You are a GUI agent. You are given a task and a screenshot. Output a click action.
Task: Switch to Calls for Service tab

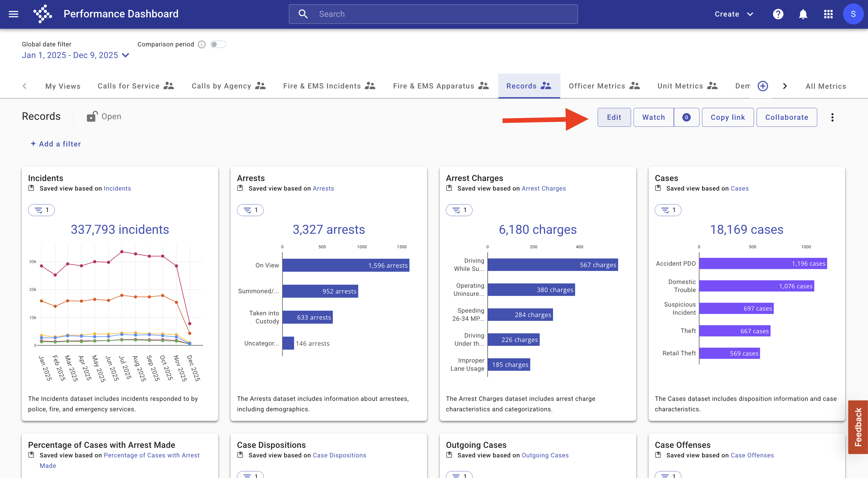(136, 86)
